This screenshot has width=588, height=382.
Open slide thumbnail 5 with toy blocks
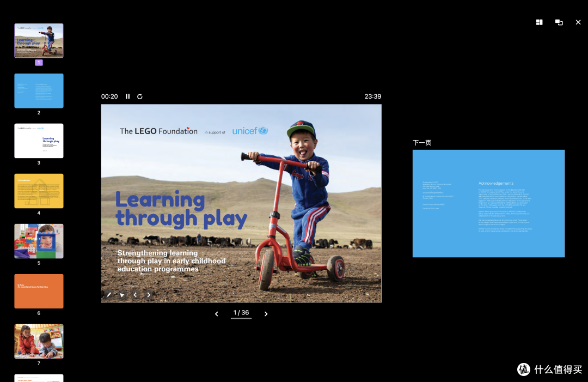39,241
